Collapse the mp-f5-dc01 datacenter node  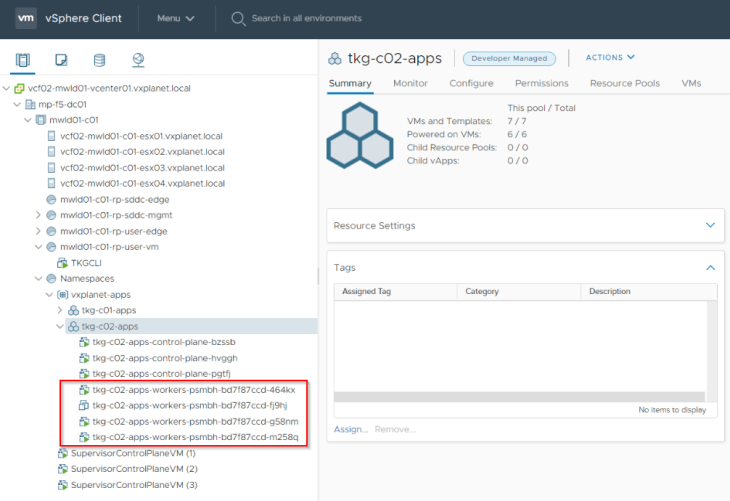[x=17, y=104]
